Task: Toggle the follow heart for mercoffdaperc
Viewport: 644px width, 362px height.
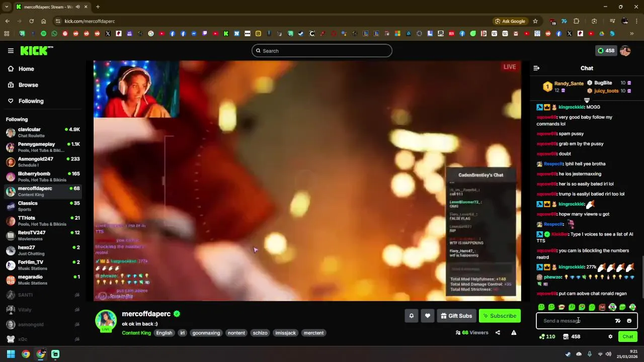Action: [427, 316]
